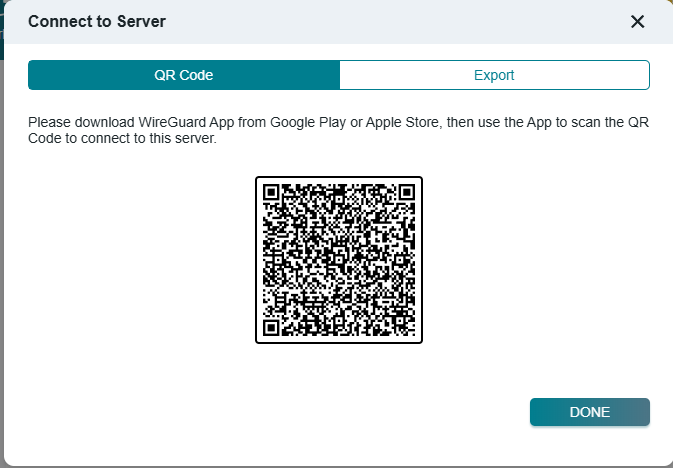Click the DONE button
The height and width of the screenshot is (468, 673).
click(x=590, y=412)
